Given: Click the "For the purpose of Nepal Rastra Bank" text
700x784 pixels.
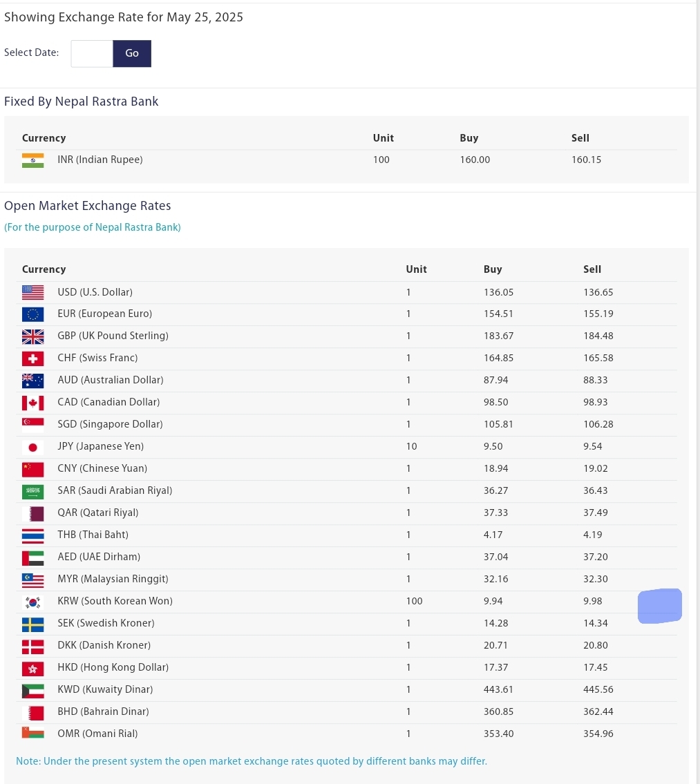Looking at the screenshot, I should pos(93,227).
